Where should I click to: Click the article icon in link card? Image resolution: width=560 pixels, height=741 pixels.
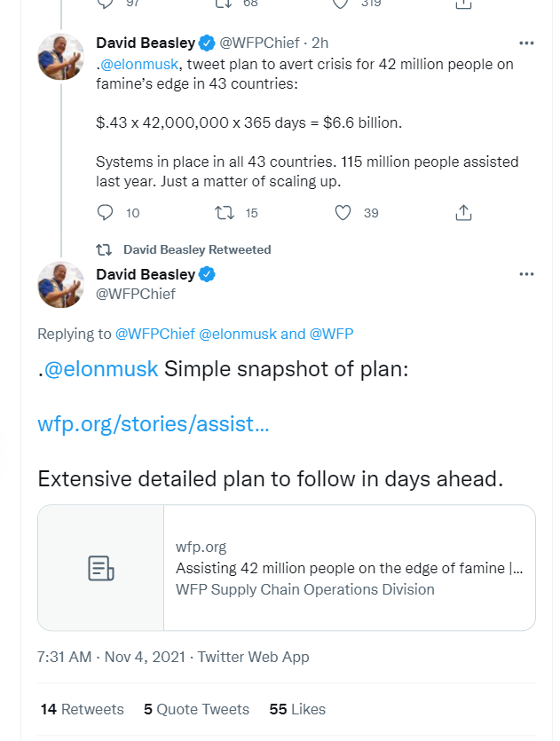[x=101, y=568]
